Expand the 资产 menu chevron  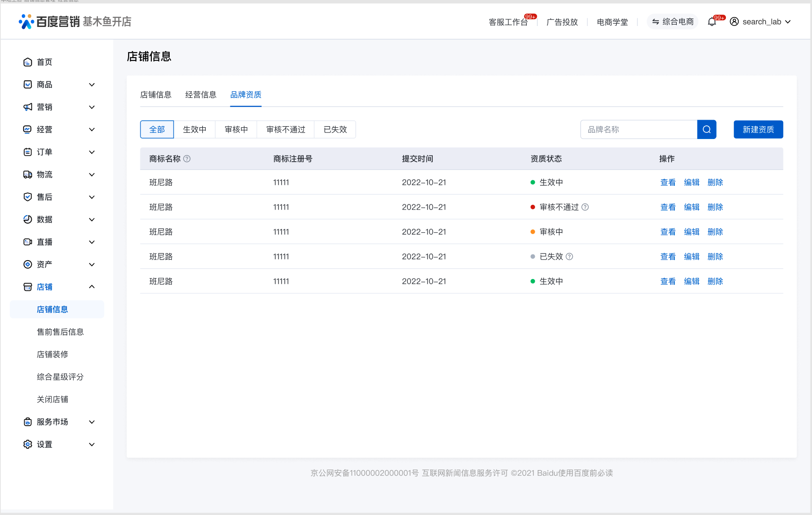click(92, 264)
